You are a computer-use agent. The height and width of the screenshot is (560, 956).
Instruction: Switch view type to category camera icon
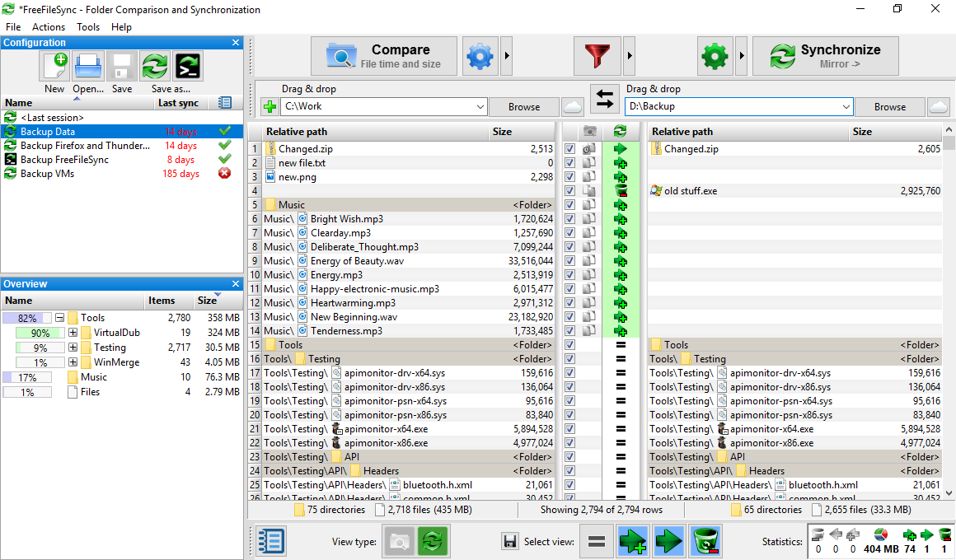coord(398,541)
